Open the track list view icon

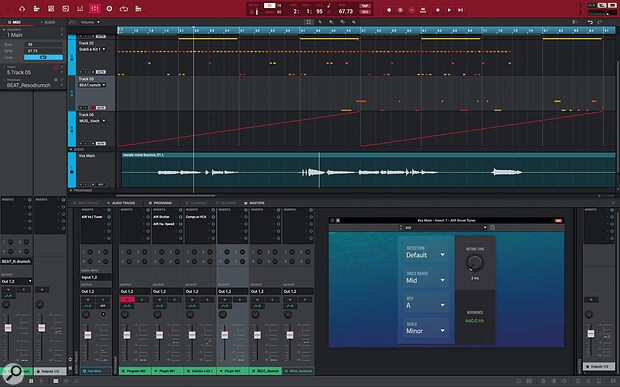[36, 9]
